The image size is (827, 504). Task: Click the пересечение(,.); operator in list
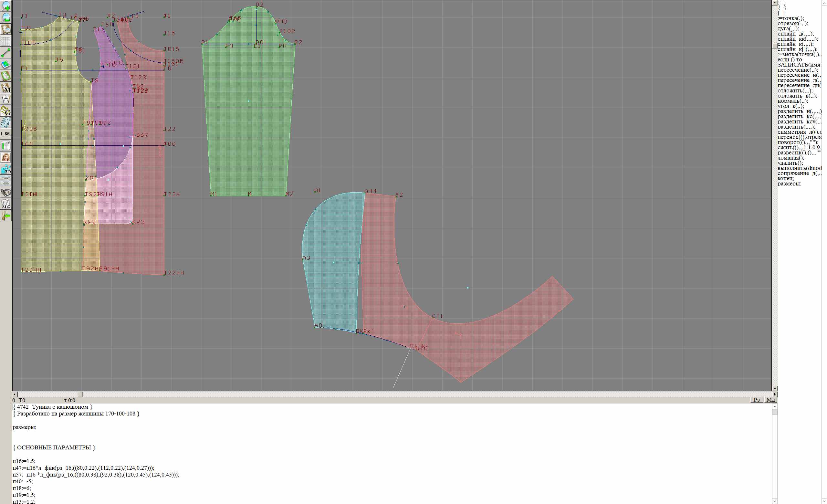(798, 70)
